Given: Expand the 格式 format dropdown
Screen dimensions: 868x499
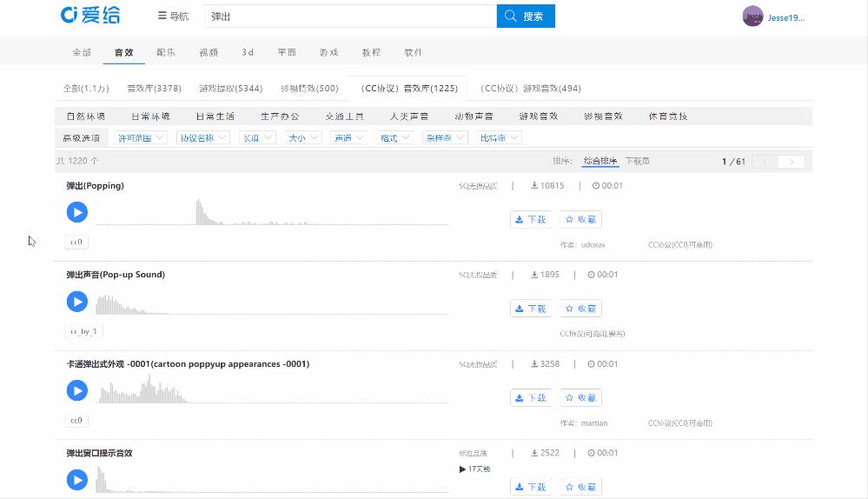Looking at the screenshot, I should tap(394, 137).
